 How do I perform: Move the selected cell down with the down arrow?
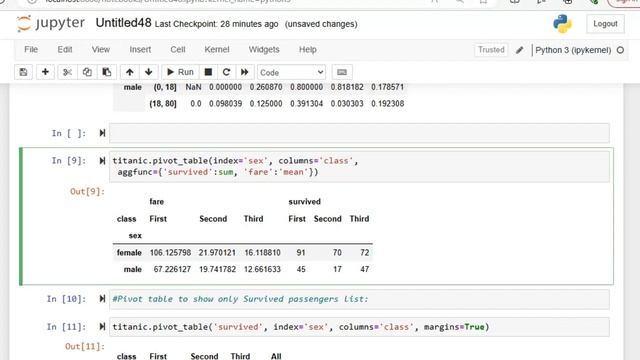[x=149, y=72]
